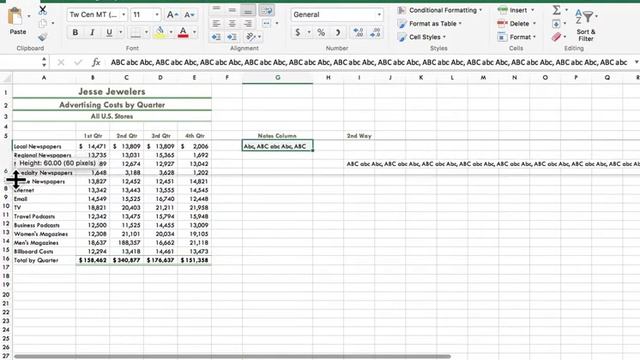
Task: Toggle Center horizontal alignment
Action: point(232,24)
